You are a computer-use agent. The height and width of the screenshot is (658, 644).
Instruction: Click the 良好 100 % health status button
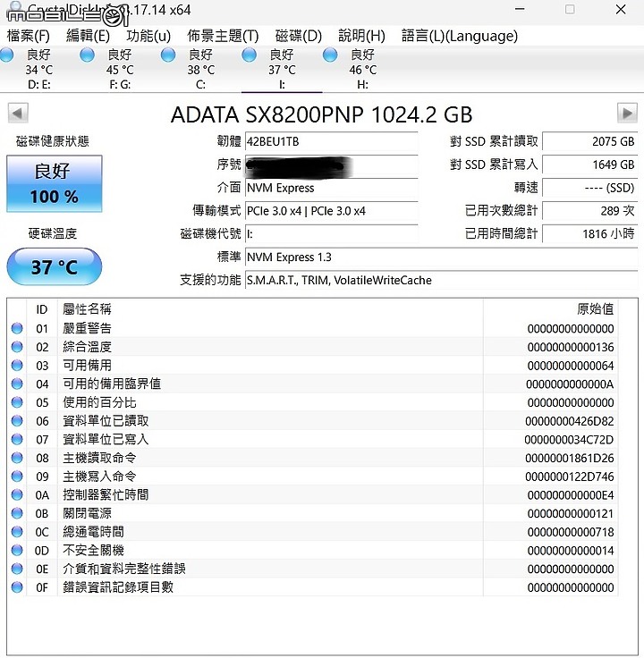[x=55, y=183]
